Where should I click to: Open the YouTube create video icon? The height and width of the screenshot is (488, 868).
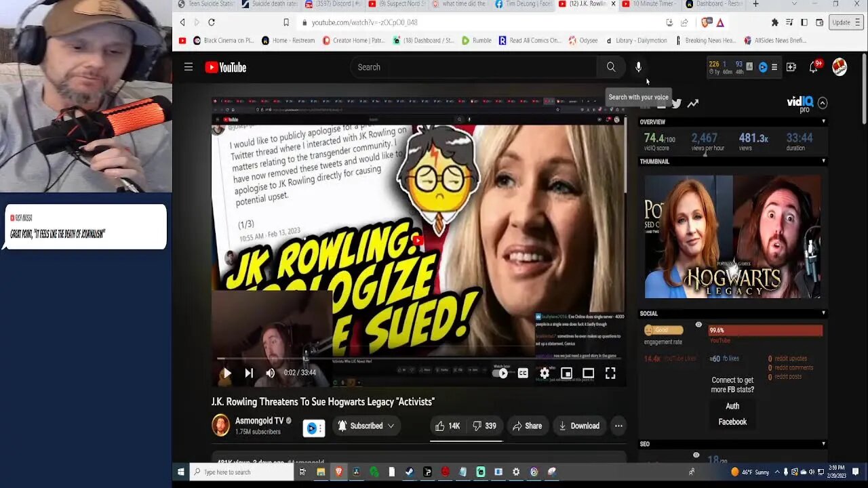[791, 67]
